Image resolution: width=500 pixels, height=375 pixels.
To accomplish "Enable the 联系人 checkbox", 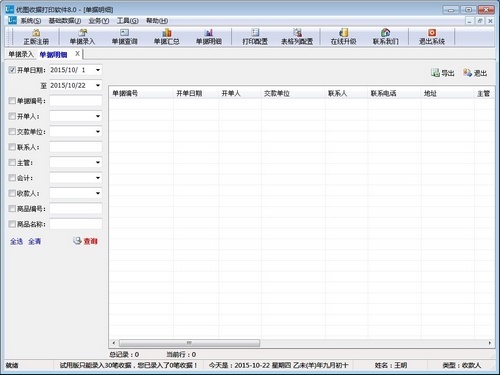I will point(12,147).
